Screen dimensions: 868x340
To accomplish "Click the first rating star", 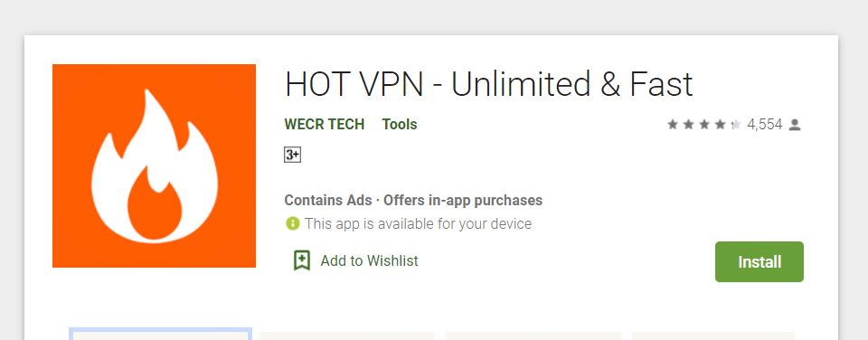I will pos(673,125).
